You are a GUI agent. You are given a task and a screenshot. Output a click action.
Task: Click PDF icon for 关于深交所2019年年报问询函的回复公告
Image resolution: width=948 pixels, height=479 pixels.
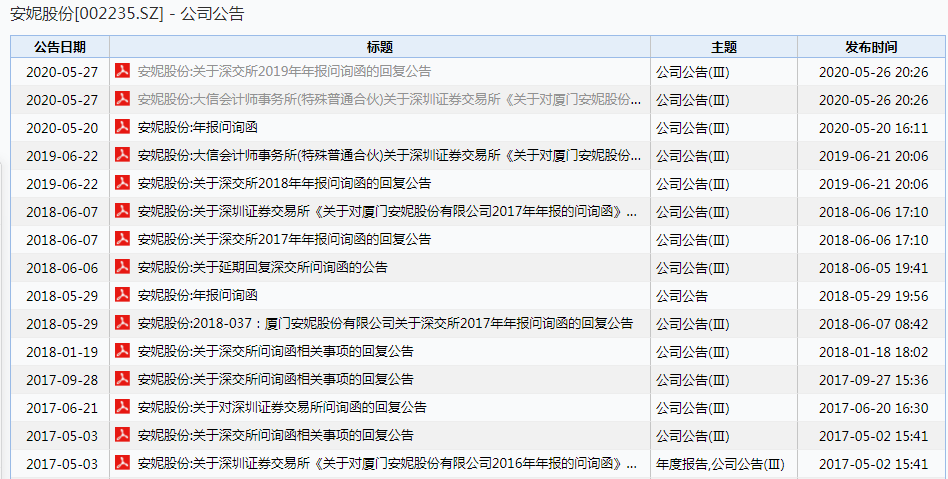123,71
